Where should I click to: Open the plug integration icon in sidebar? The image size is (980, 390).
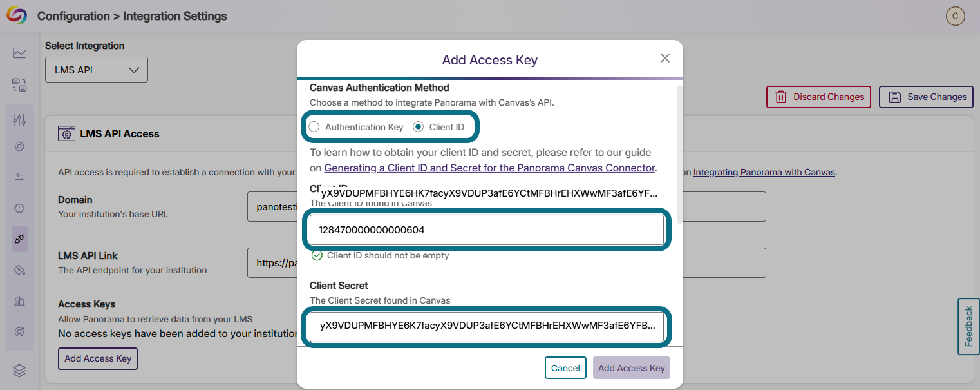(19, 239)
